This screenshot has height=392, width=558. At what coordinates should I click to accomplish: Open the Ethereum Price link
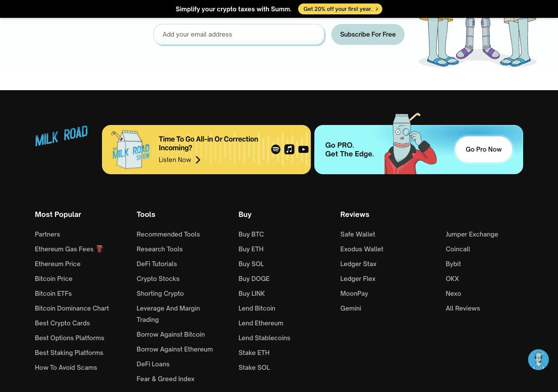click(58, 264)
